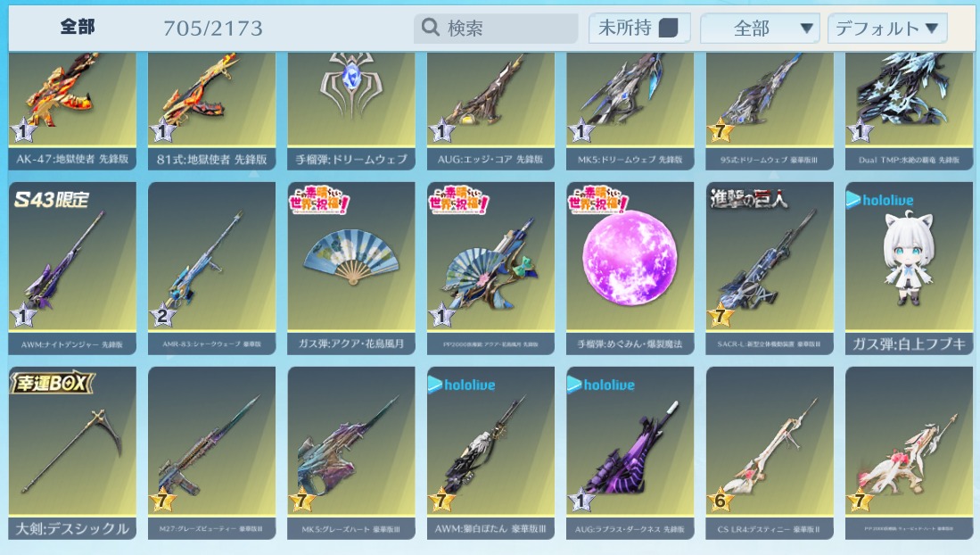Select the CS LR4:デスティニー rifle skin
The image size is (980, 555).
point(770,453)
